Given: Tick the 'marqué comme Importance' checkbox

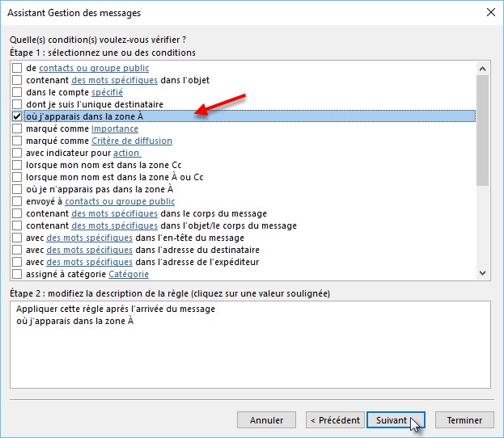Looking at the screenshot, I should point(18,128).
